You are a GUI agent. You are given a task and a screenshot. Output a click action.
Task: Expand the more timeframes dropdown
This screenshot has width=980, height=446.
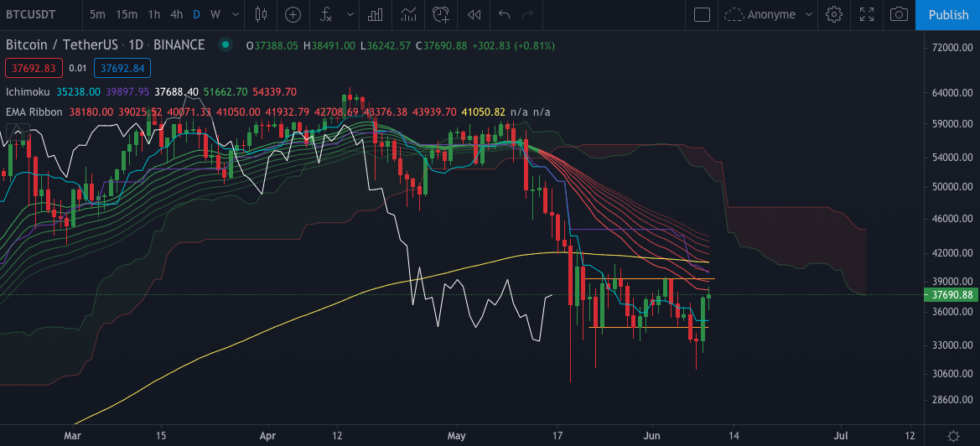[235, 14]
